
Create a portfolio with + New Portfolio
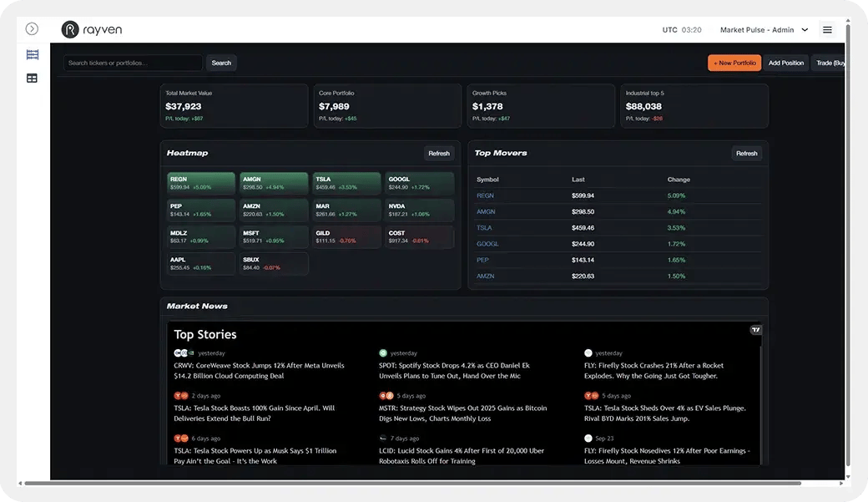[x=734, y=63]
